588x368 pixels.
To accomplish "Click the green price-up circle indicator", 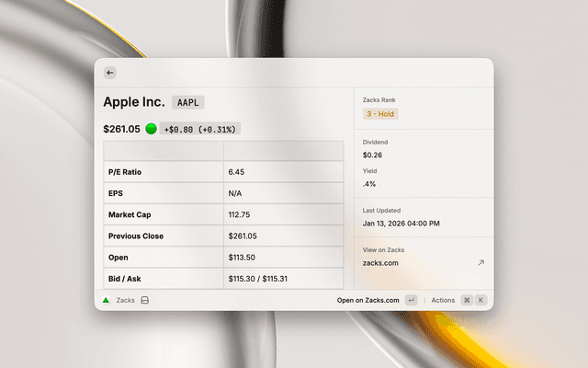I will coord(151,129).
